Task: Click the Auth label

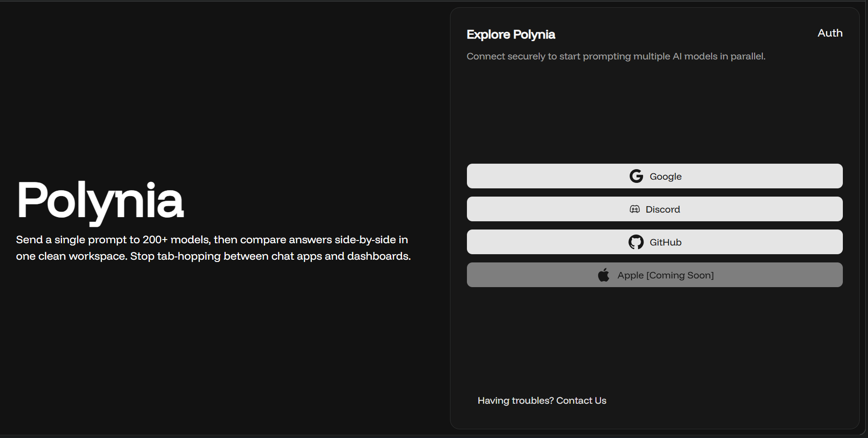Action: (x=830, y=33)
